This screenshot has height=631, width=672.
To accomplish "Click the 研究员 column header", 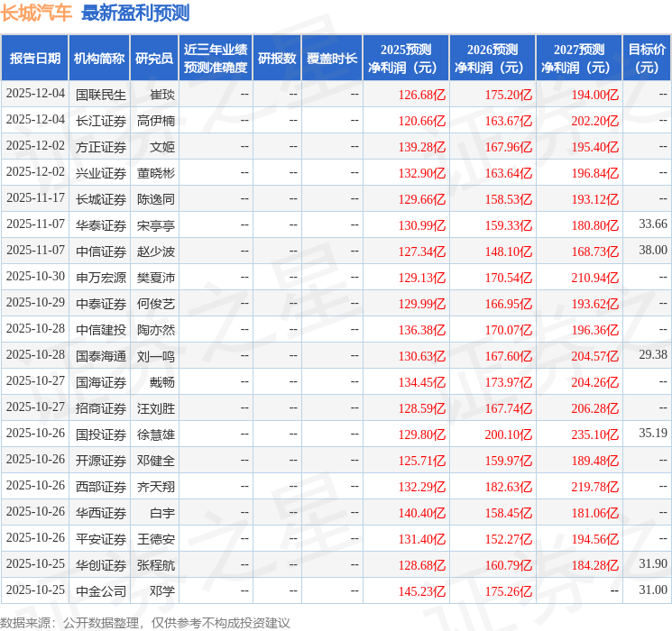I will [154, 59].
